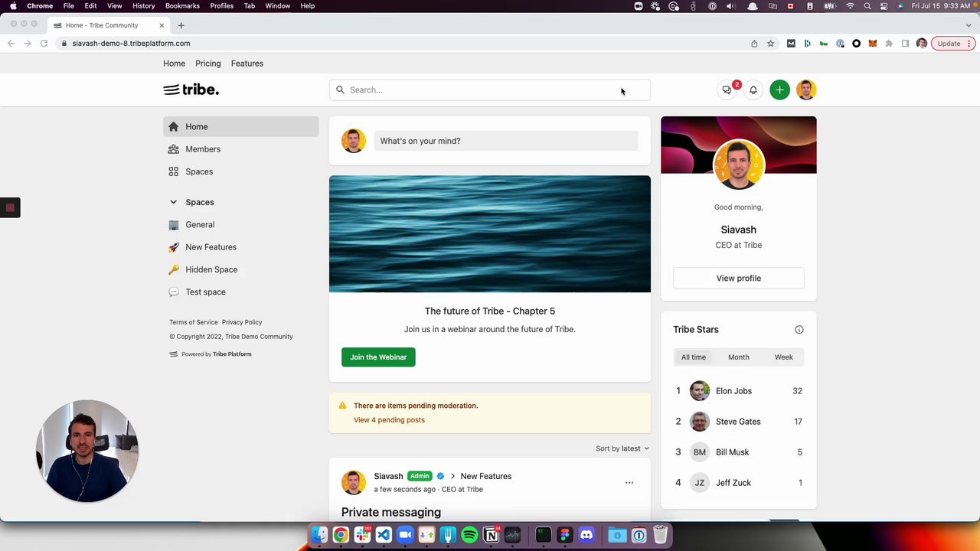Select Week filter in Tribe Stars
980x551 pixels.
pyautogui.click(x=783, y=357)
